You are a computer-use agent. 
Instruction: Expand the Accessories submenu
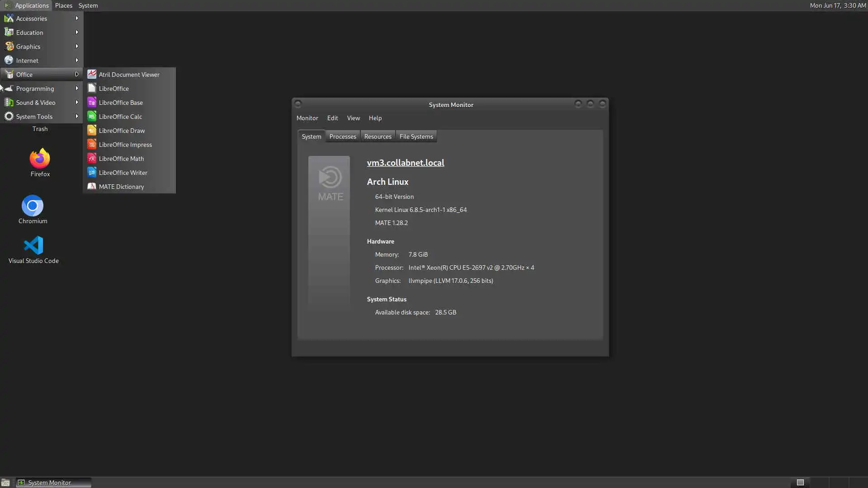pos(32,19)
